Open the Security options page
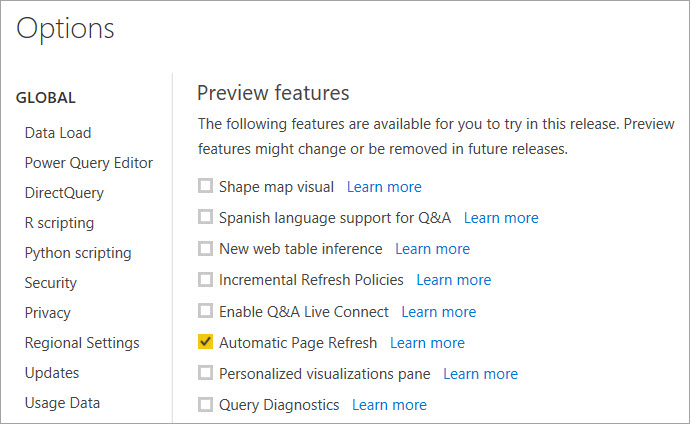The image size is (690, 424). pos(51,283)
